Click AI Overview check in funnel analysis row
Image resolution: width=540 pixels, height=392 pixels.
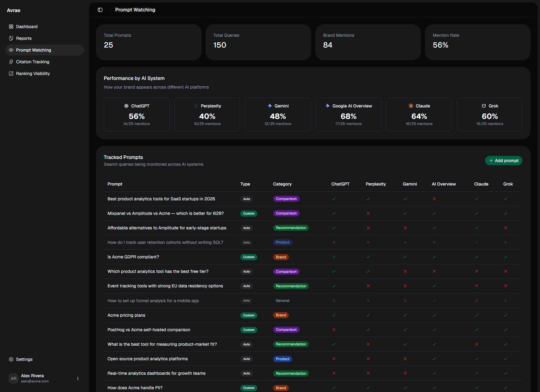pyautogui.click(x=434, y=301)
